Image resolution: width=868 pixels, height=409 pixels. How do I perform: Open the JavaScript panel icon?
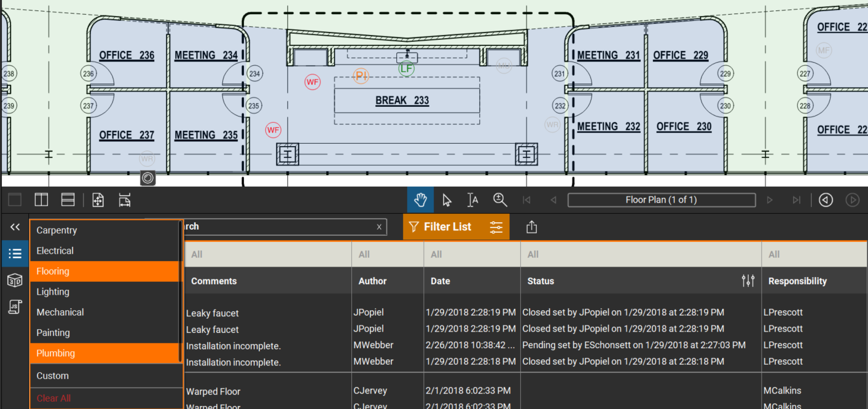[x=15, y=307]
